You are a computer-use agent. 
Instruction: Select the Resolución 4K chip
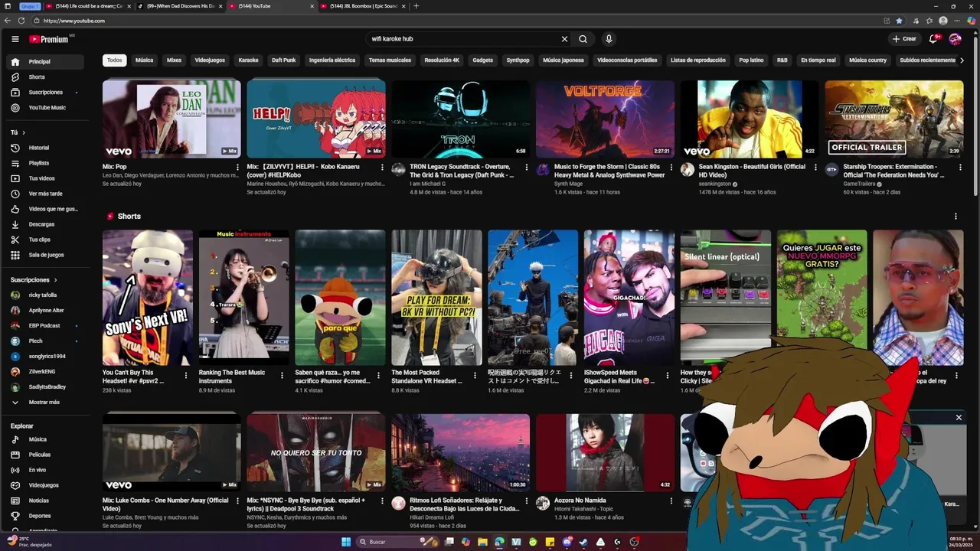(x=442, y=60)
